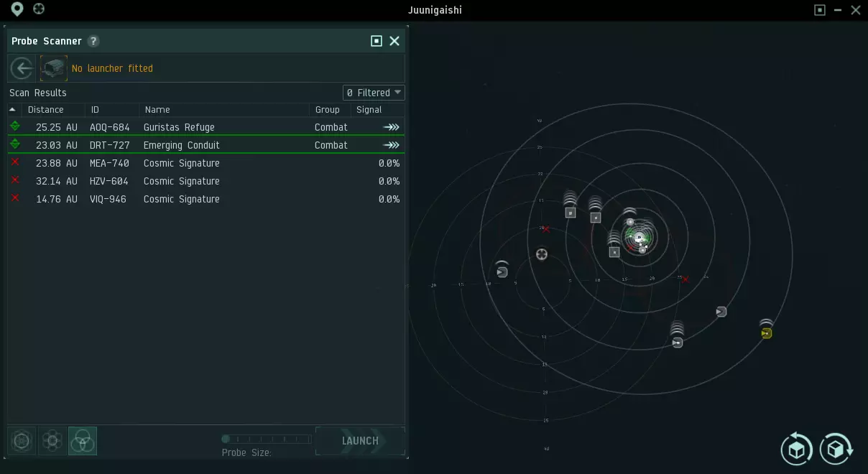Viewport: 868px width, 474px height.
Task: Toggle the sort arrow in the results header
Action: click(12, 110)
